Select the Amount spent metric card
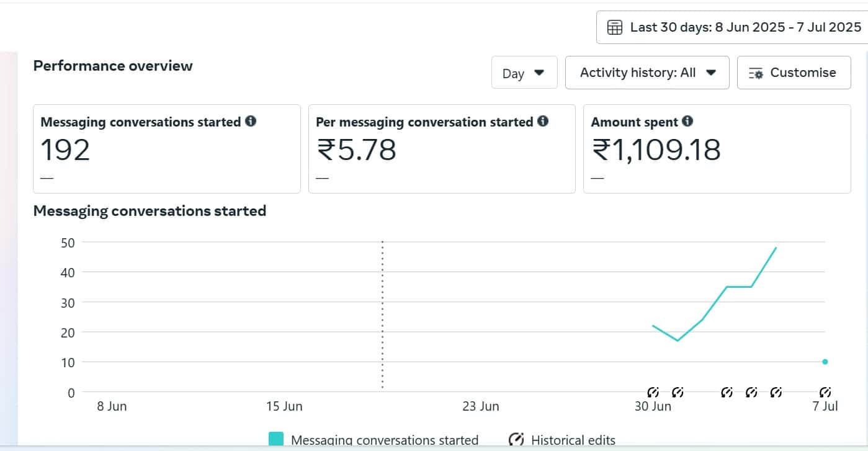The image size is (868, 451). (717, 149)
